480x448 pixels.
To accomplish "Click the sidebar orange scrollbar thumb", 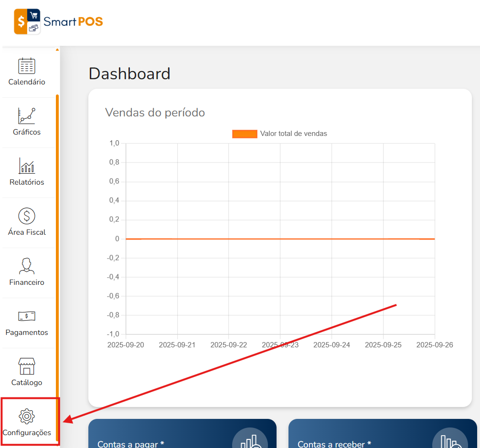I will (x=57, y=268).
